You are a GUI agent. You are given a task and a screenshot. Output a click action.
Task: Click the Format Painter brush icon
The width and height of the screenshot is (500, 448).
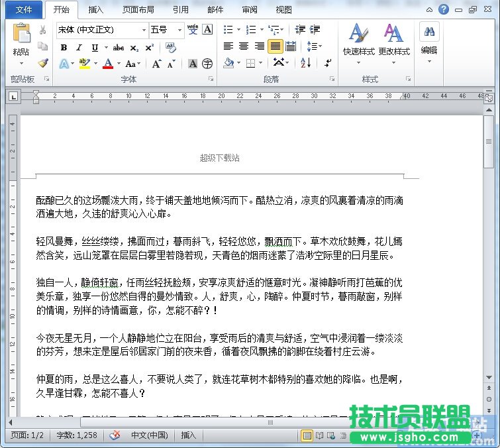pyautogui.click(x=43, y=63)
